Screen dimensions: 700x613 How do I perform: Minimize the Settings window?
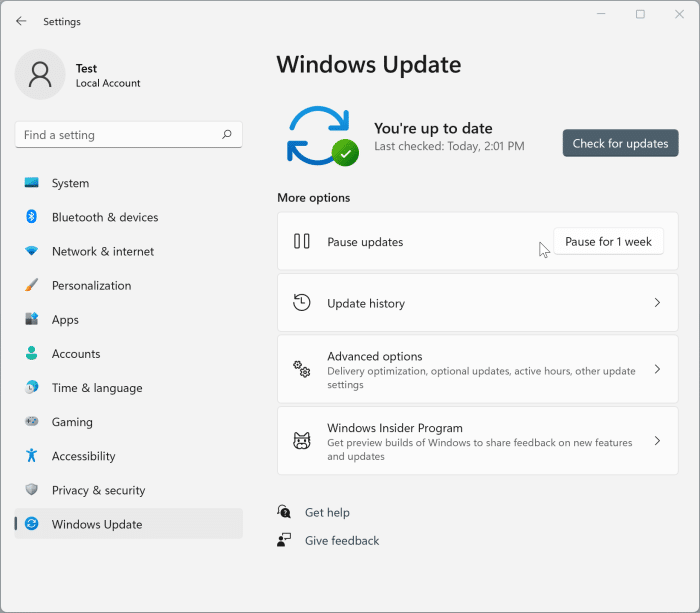pos(601,14)
